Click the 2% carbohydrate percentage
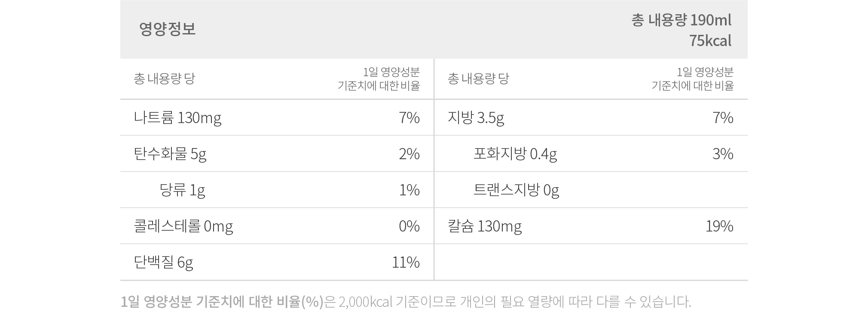The width and height of the screenshot is (868, 312). tap(409, 154)
